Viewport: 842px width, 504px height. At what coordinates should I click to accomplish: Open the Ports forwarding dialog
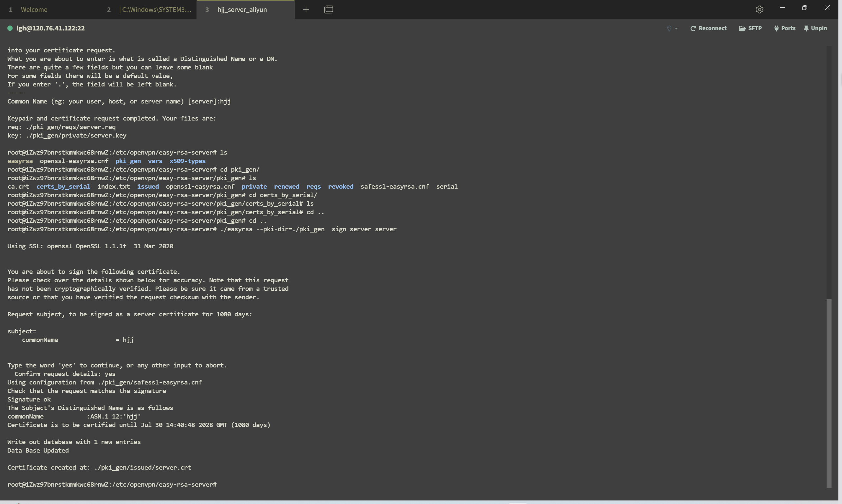pyautogui.click(x=785, y=28)
